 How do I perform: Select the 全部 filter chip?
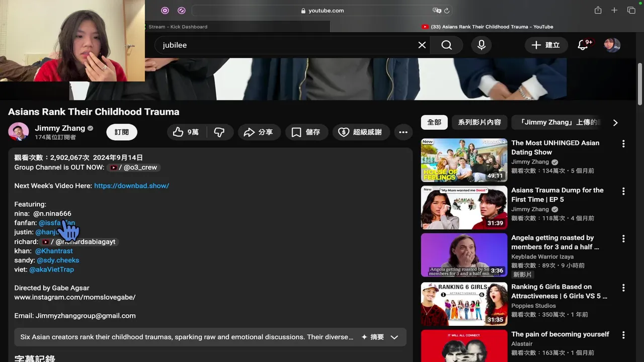[x=434, y=122]
